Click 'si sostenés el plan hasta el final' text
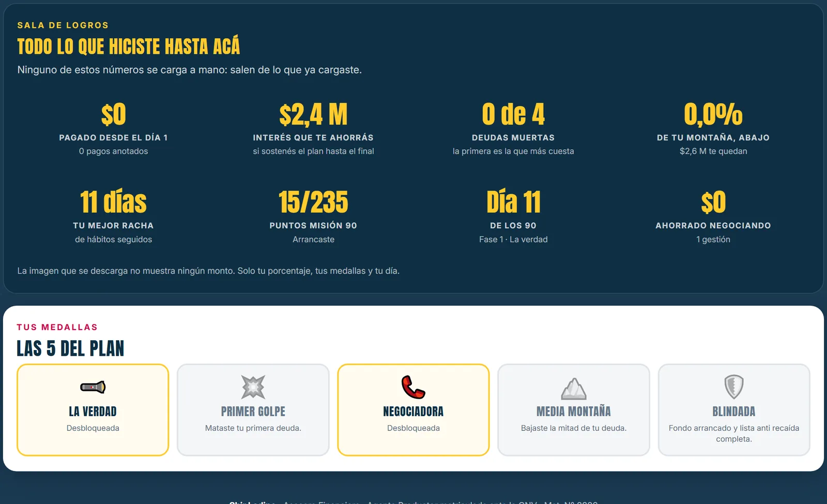 point(313,151)
